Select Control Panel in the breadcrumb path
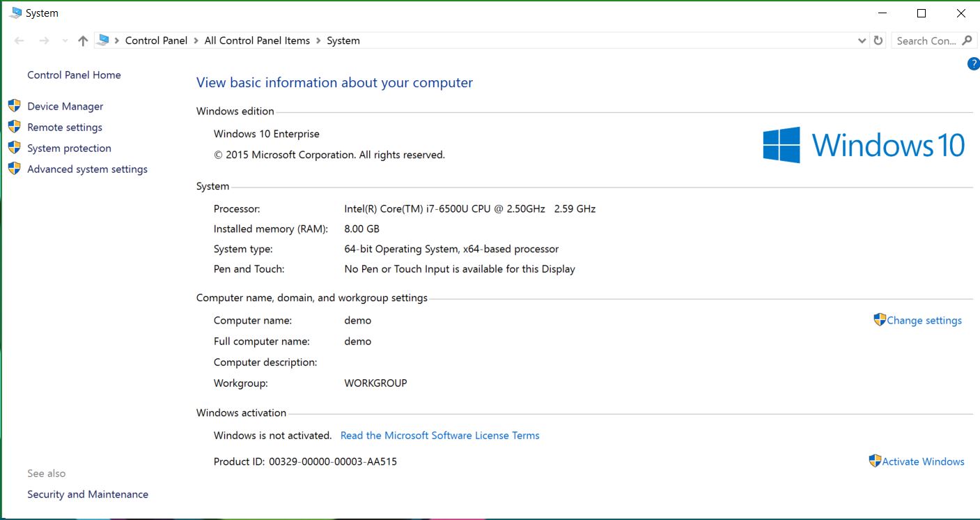 point(156,40)
